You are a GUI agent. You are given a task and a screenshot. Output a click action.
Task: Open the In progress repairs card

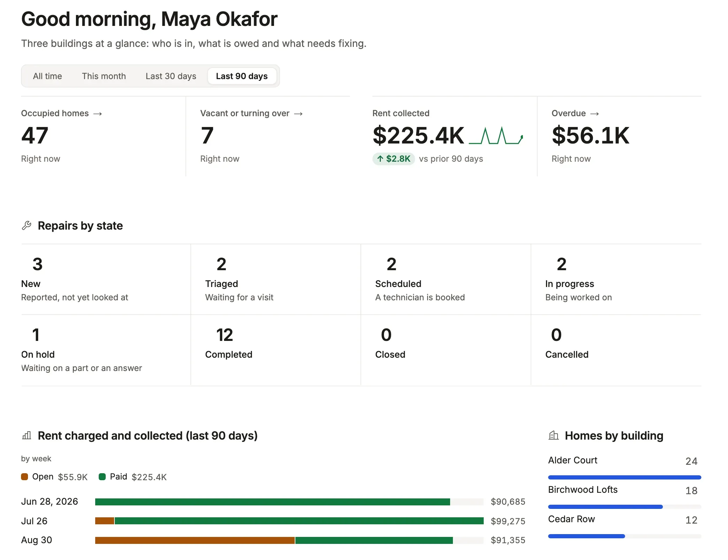click(616, 279)
